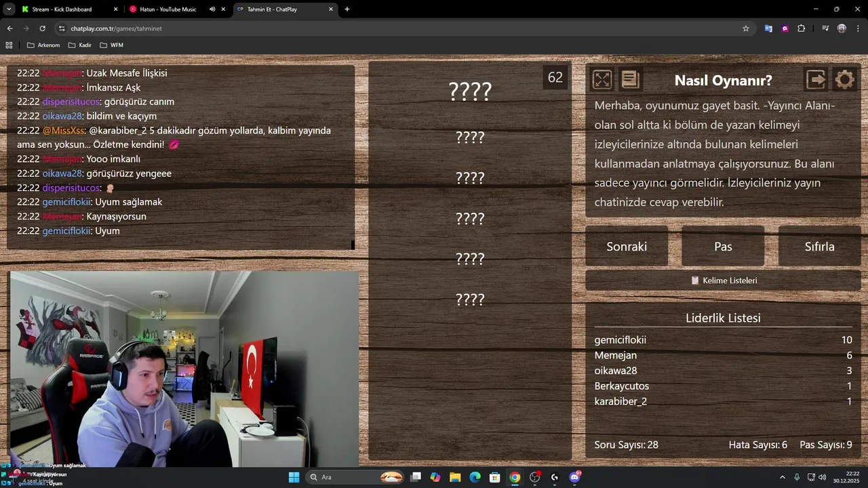
Task: Open the Windows Start menu
Action: click(294, 477)
